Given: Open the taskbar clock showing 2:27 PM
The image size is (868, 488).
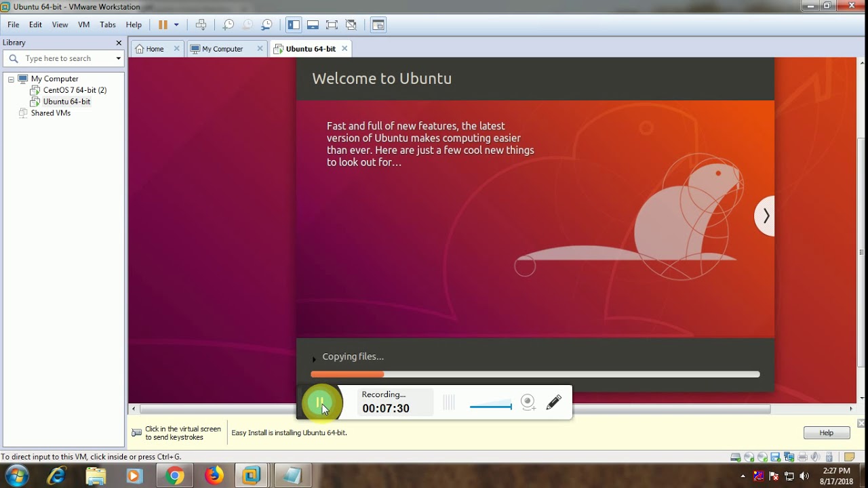Looking at the screenshot, I should [836, 476].
